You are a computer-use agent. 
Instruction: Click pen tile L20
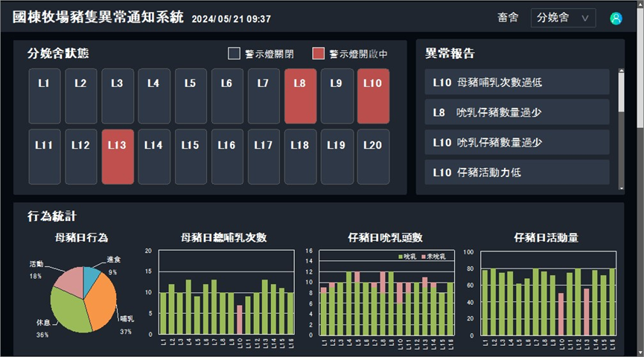click(372, 156)
